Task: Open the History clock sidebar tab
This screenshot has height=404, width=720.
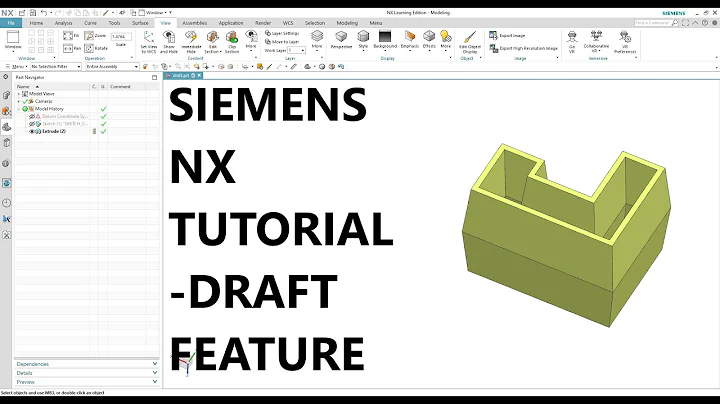Action: click(x=6, y=203)
